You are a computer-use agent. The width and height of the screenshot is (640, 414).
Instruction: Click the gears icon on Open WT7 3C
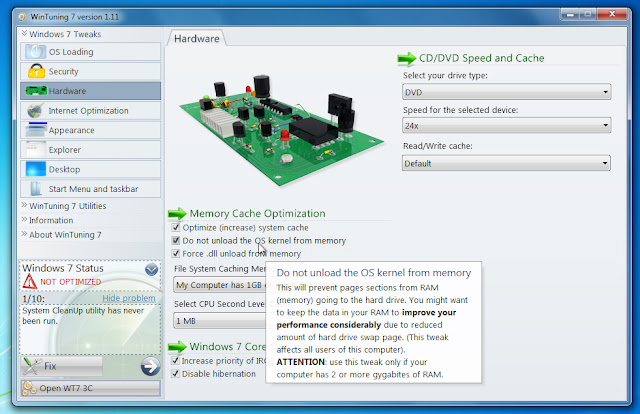29,388
